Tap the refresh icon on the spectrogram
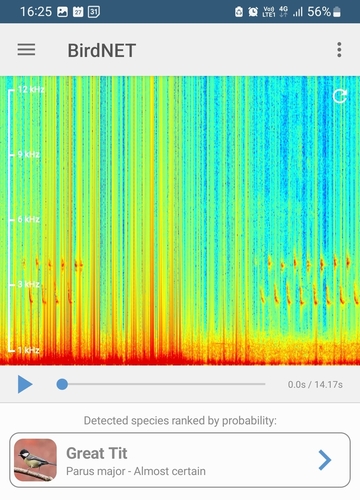The image size is (360, 500). tap(340, 96)
